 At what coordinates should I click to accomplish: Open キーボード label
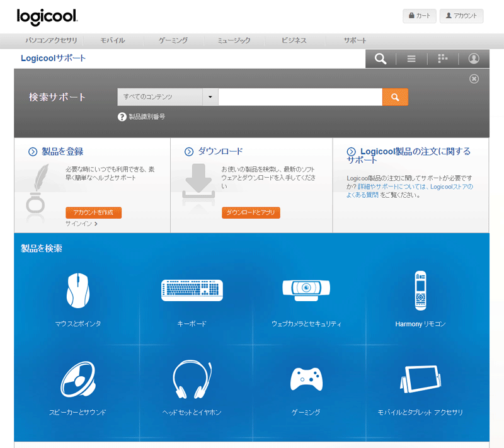click(192, 324)
